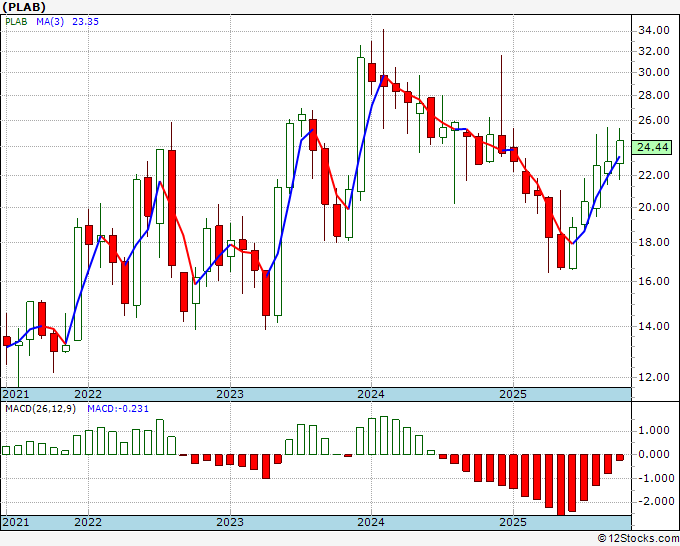Click the 32.00 price axis label

(654, 51)
